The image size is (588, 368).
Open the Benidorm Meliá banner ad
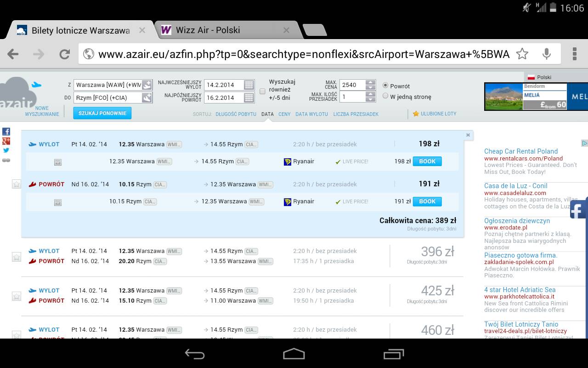tap(536, 96)
